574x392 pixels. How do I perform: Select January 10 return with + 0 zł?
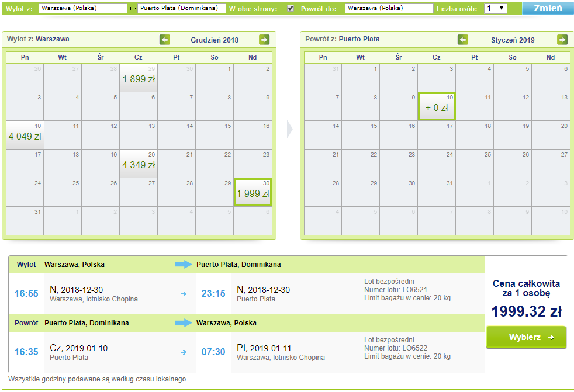437,106
